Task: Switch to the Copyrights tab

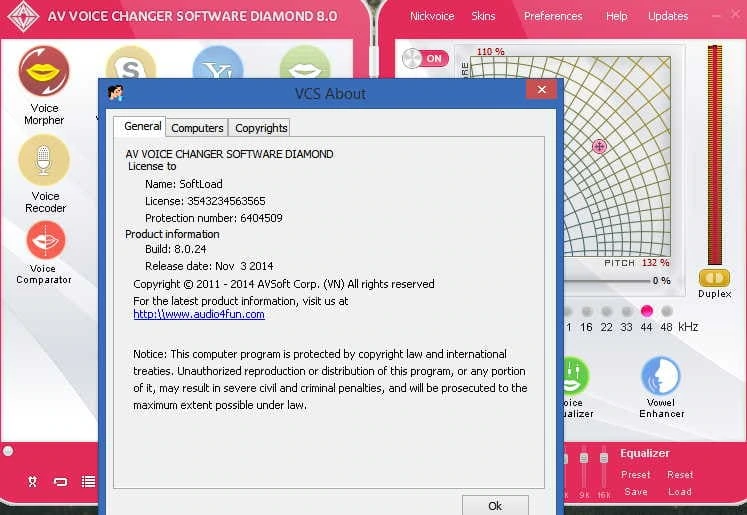Action: tap(260, 128)
